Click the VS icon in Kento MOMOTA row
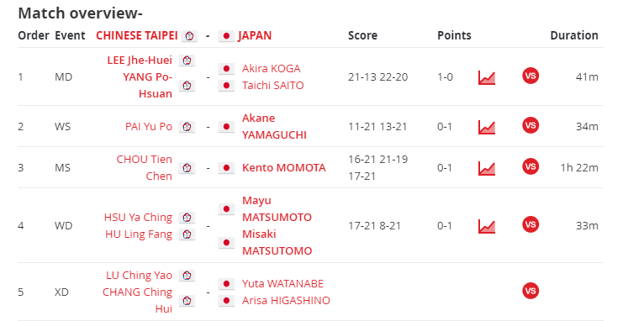Screen dimensions: 644x321 point(531,166)
